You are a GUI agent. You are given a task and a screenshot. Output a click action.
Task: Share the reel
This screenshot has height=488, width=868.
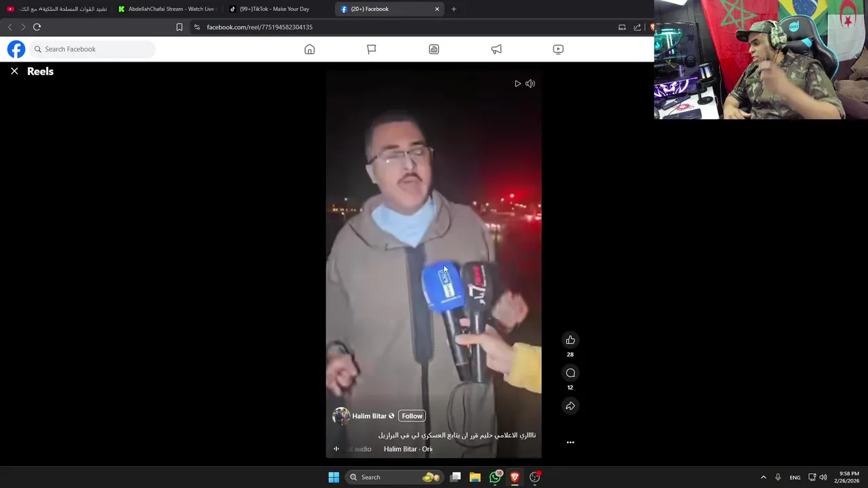[570, 406]
